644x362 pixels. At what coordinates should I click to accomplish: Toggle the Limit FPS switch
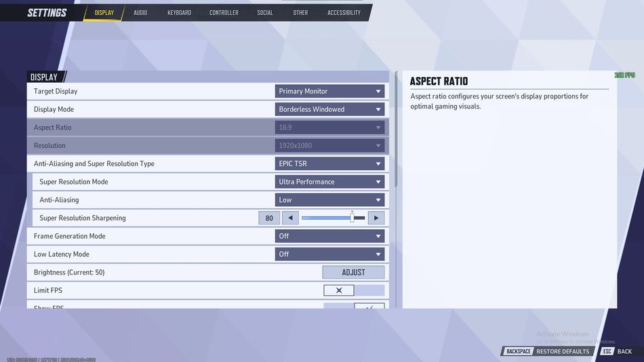pyautogui.click(x=354, y=291)
